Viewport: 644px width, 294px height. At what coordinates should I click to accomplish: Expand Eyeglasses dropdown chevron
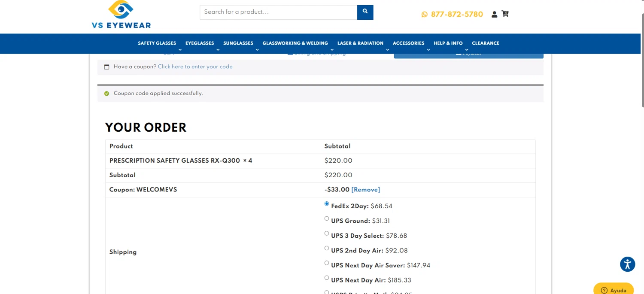click(218, 50)
